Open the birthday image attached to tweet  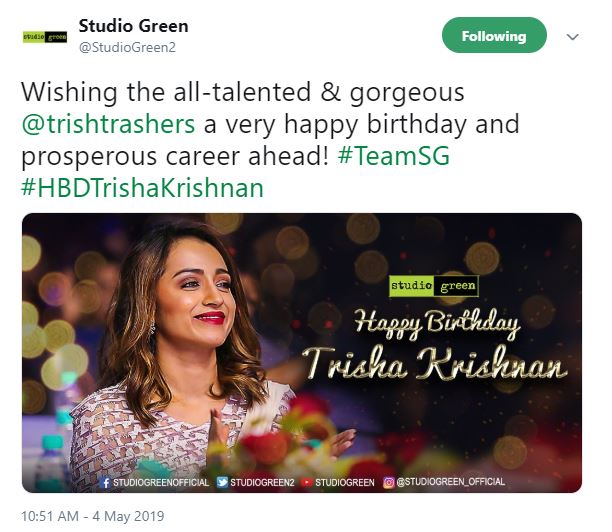pyautogui.click(x=302, y=353)
